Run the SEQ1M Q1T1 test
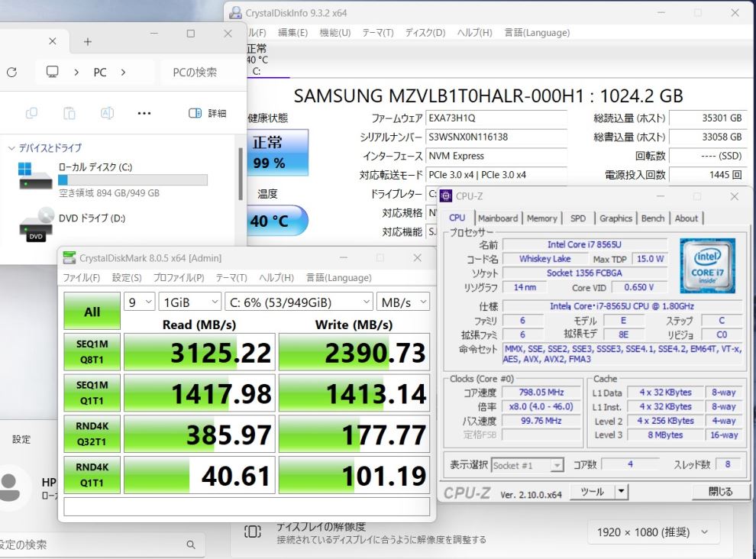 [92, 393]
